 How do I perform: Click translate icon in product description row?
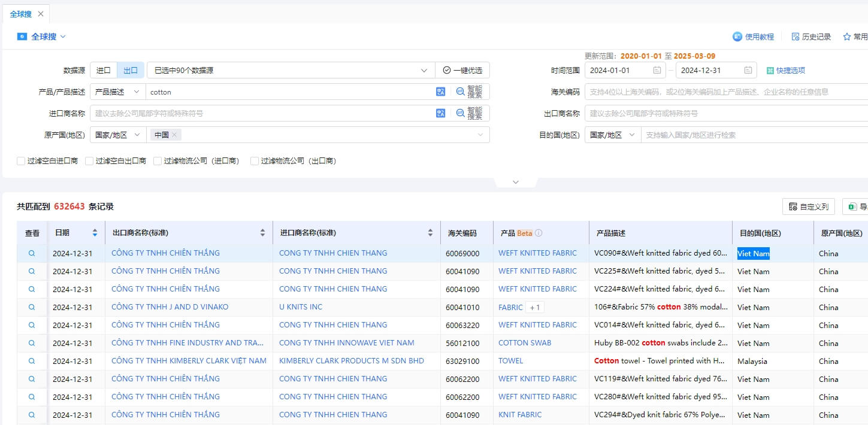coord(441,92)
